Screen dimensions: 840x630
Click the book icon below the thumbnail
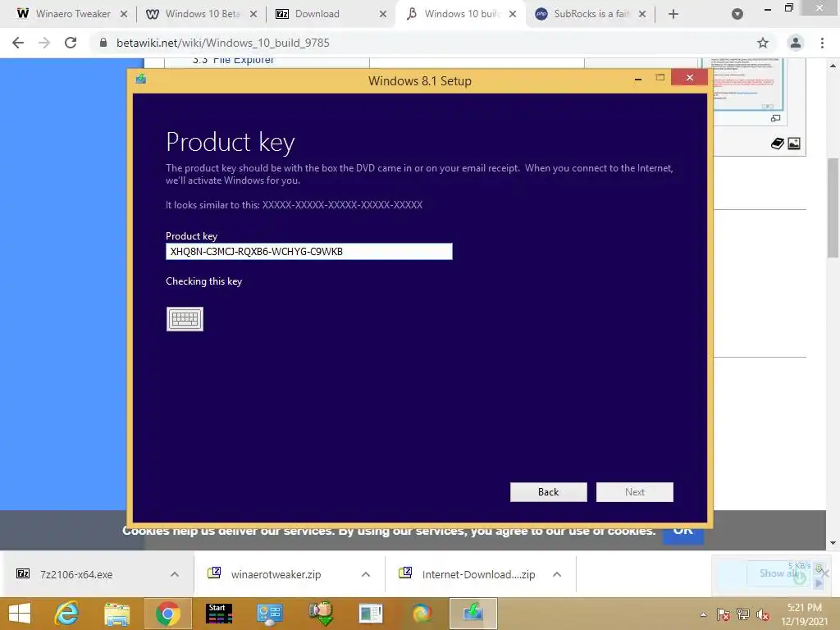click(778, 143)
